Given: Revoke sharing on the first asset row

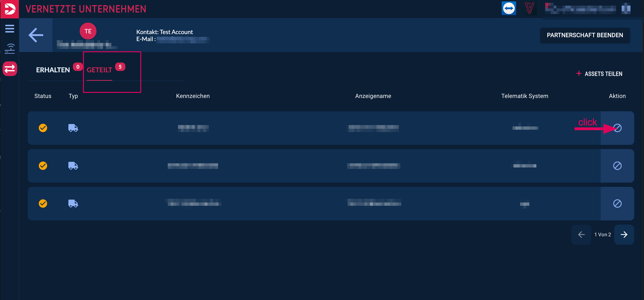Looking at the screenshot, I should click(617, 128).
